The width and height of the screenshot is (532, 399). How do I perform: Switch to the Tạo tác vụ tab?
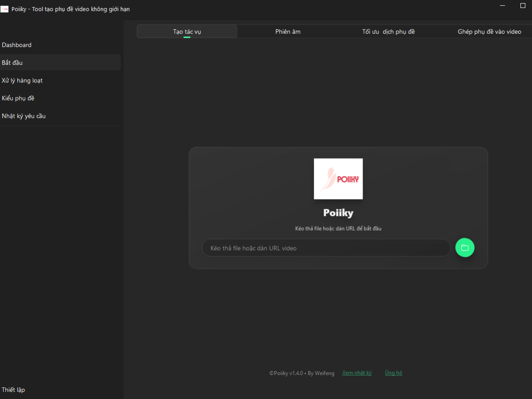click(187, 31)
